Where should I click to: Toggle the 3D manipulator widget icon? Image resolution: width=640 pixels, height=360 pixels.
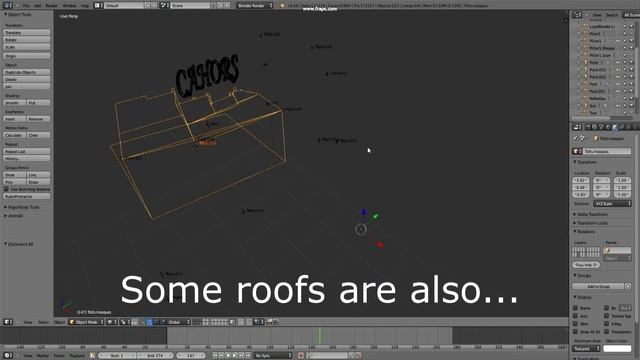tap(142, 322)
